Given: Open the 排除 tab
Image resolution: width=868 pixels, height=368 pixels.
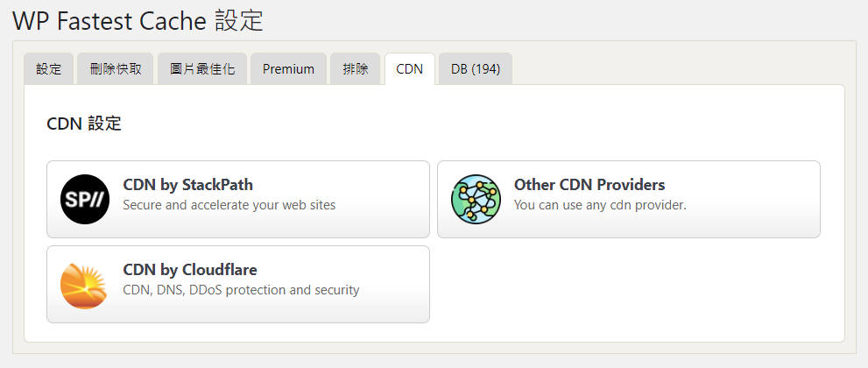Looking at the screenshot, I should click(356, 69).
